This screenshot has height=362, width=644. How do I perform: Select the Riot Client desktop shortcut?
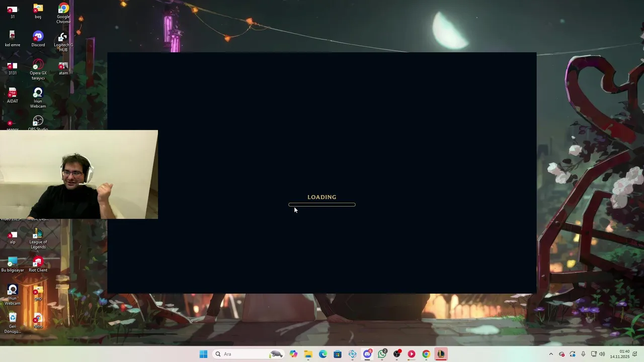tap(38, 264)
